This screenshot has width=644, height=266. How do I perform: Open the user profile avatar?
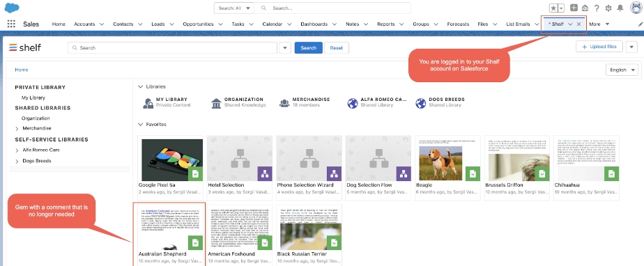coord(636,8)
